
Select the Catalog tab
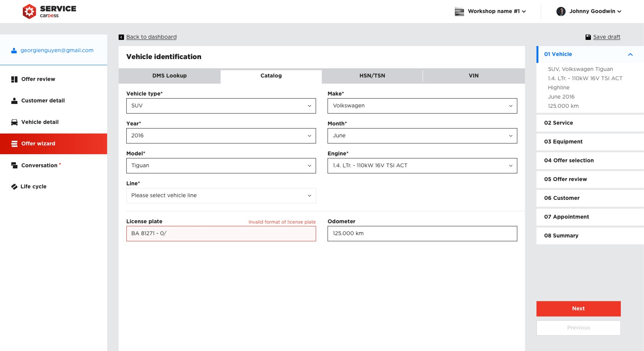[x=271, y=76]
